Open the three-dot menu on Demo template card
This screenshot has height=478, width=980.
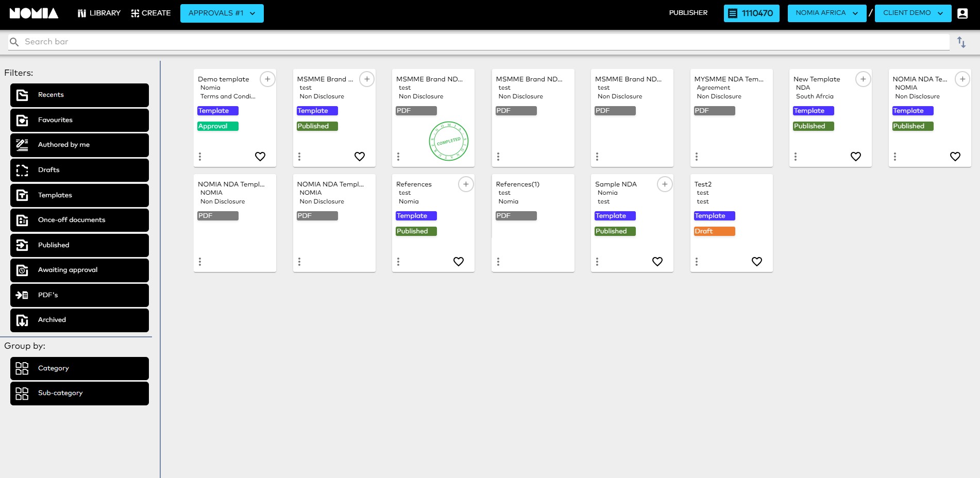(x=200, y=157)
